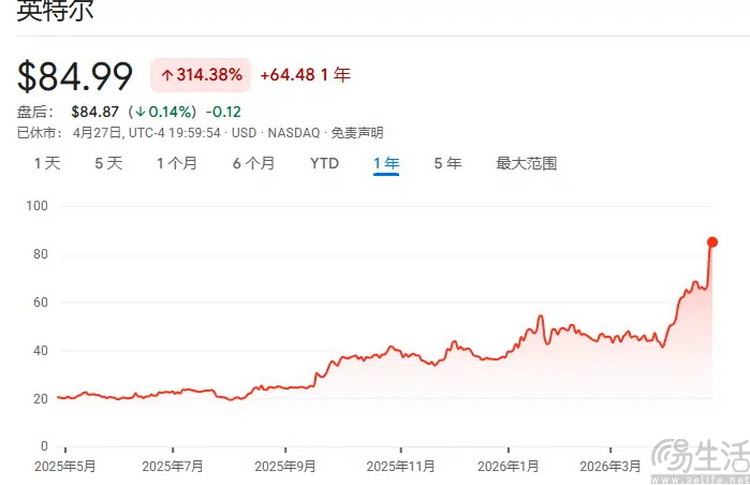Click the +64.48 1年 change text

click(305, 75)
